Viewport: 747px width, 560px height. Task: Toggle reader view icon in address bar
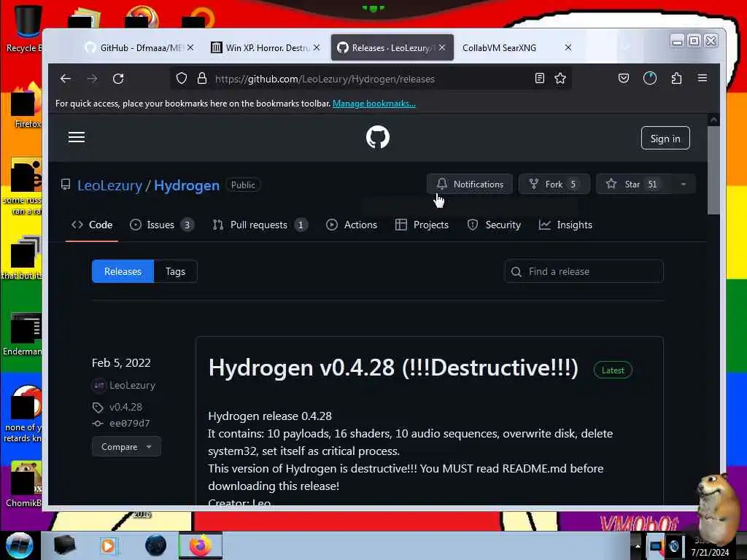point(539,79)
